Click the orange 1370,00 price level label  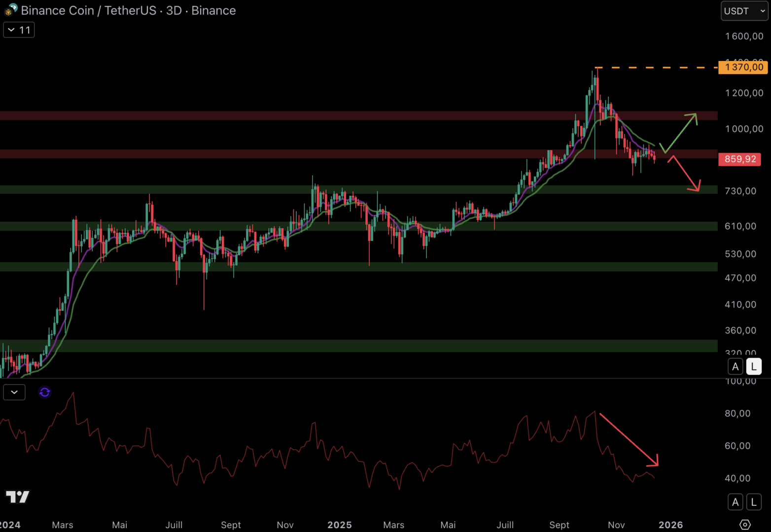point(742,67)
